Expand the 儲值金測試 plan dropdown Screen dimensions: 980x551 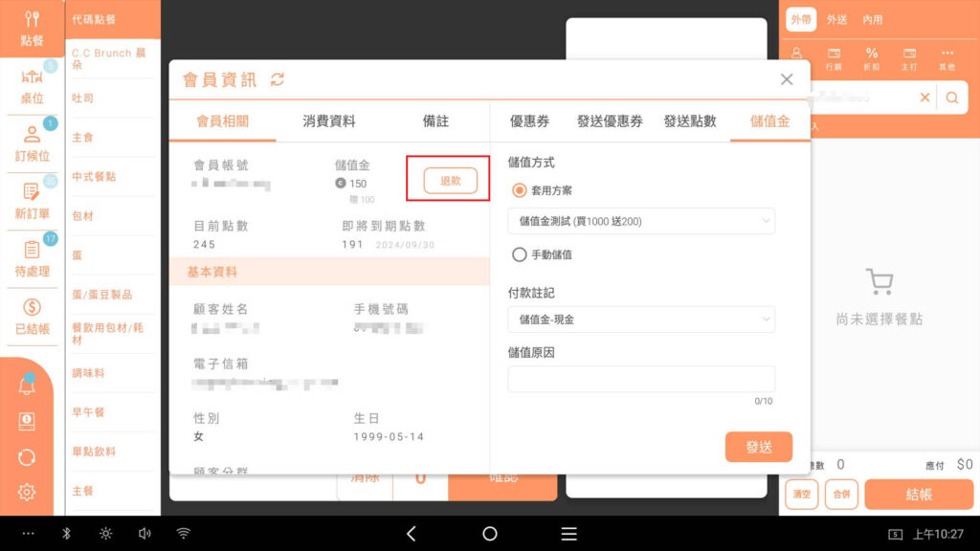[641, 221]
